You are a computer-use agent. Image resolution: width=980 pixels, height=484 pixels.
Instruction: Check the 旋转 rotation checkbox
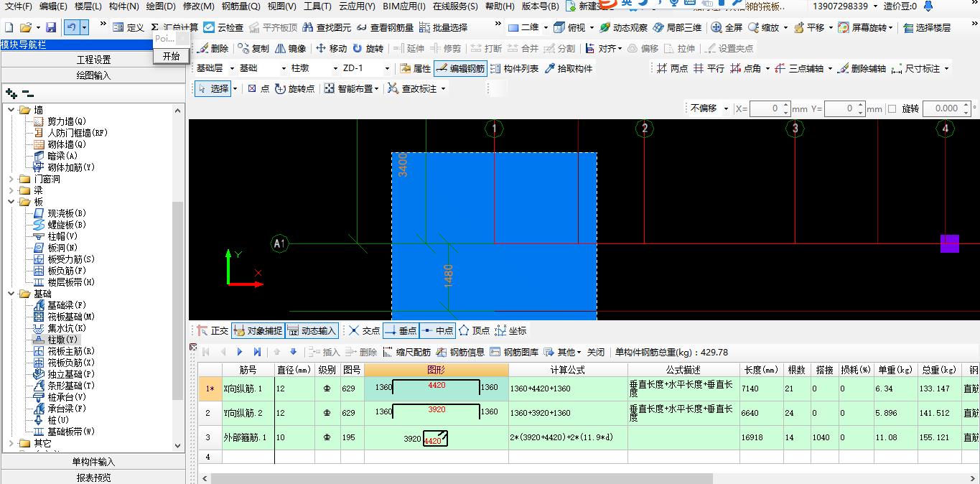tap(892, 108)
